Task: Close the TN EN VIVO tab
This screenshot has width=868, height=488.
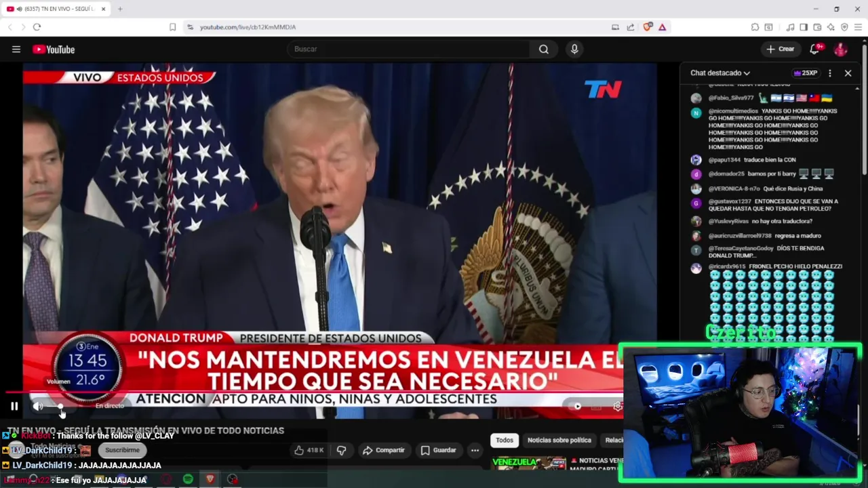Action: pyautogui.click(x=103, y=9)
